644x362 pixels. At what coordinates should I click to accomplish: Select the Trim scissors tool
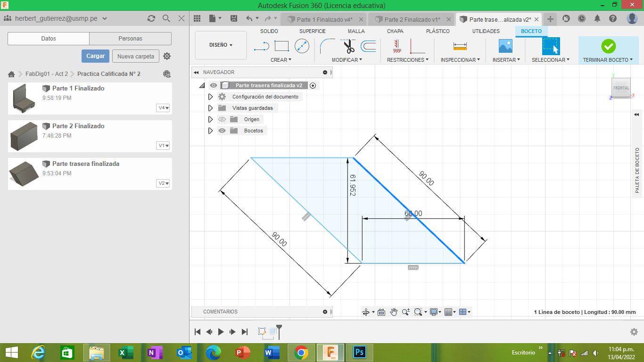[x=348, y=46]
